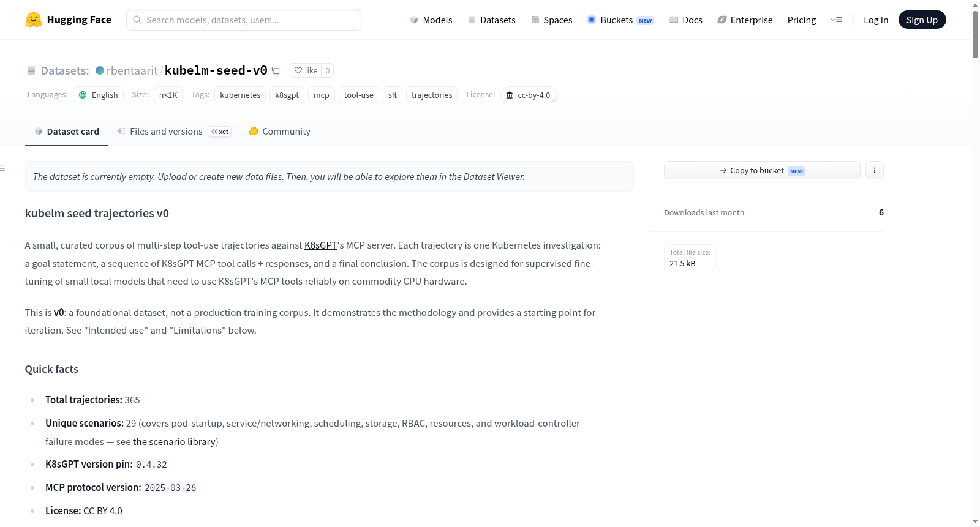This screenshot has height=527, width=980.
Task: Click the Log In link
Action: 876,20
